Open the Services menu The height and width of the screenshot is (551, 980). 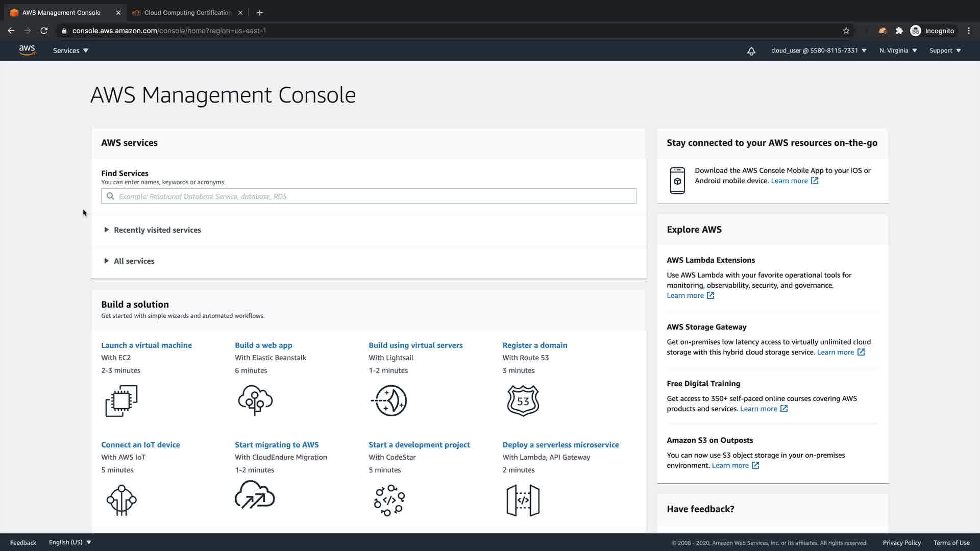(x=70, y=51)
